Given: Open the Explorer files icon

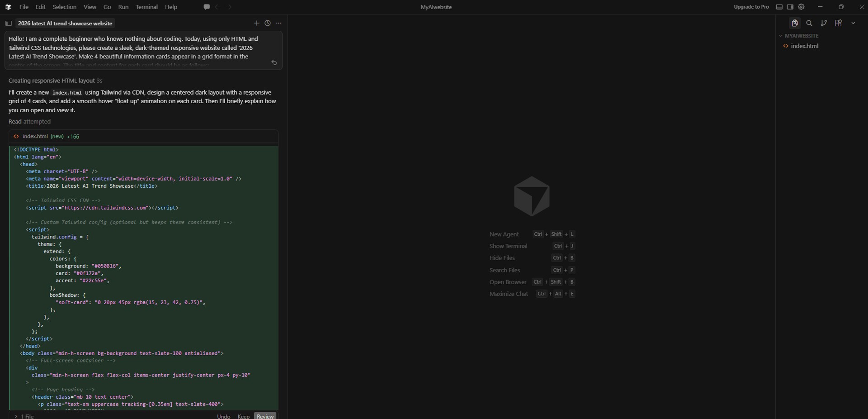Looking at the screenshot, I should tap(794, 23).
